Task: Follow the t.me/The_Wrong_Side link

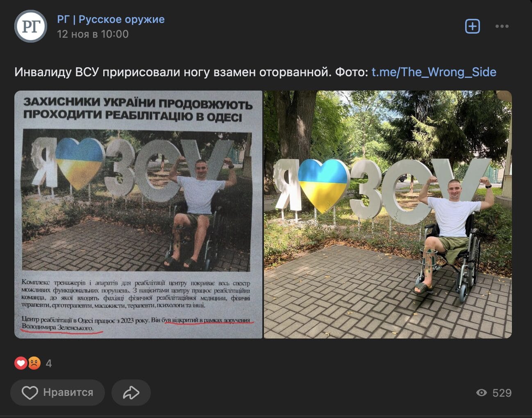Action: 434,72
